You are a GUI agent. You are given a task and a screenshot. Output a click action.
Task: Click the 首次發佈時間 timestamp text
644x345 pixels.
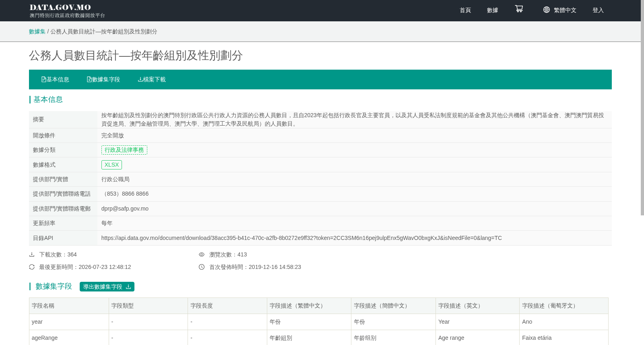tap(255, 267)
